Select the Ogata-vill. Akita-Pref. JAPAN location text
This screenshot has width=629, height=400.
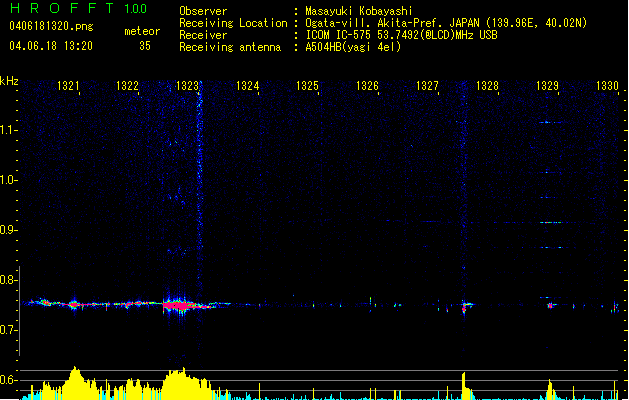coord(446,23)
